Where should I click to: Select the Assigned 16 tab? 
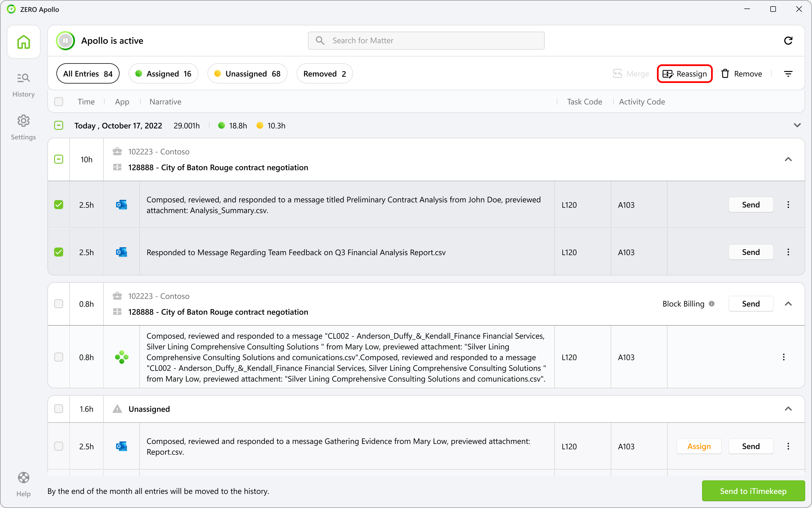[x=164, y=74]
